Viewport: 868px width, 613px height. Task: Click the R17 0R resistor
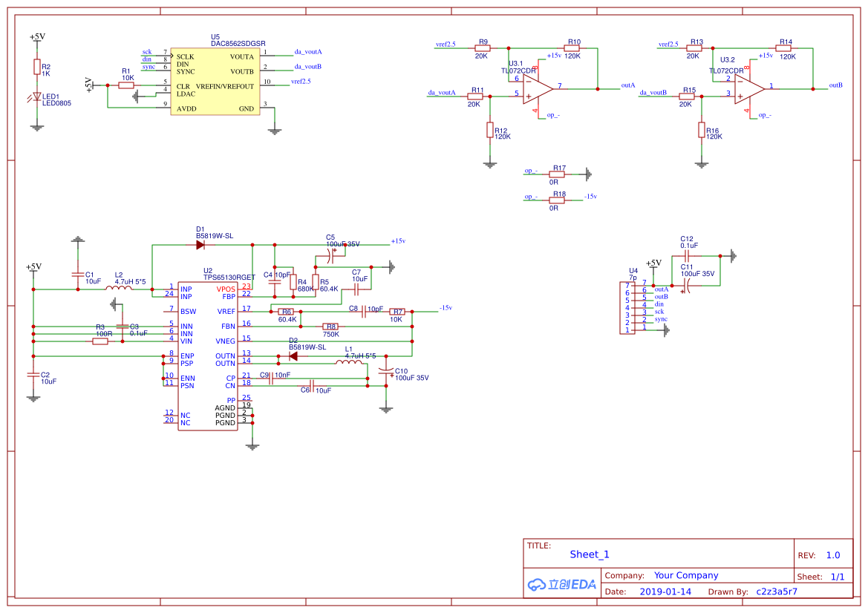pyautogui.click(x=557, y=174)
